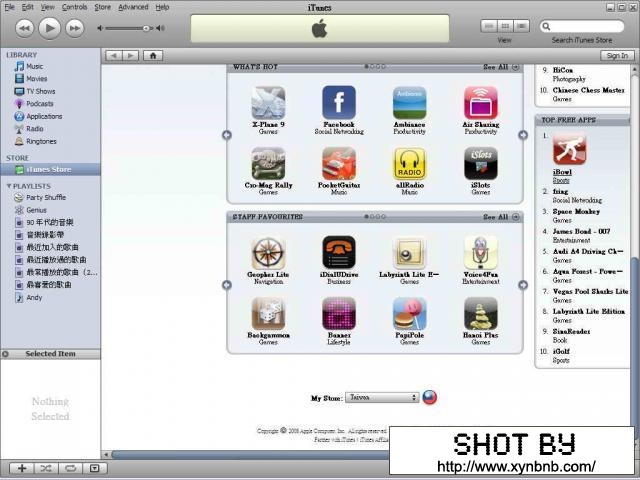The width and height of the screenshot is (640, 480).
Task: Open the Backgammon app icon
Action: pyautogui.click(x=268, y=313)
